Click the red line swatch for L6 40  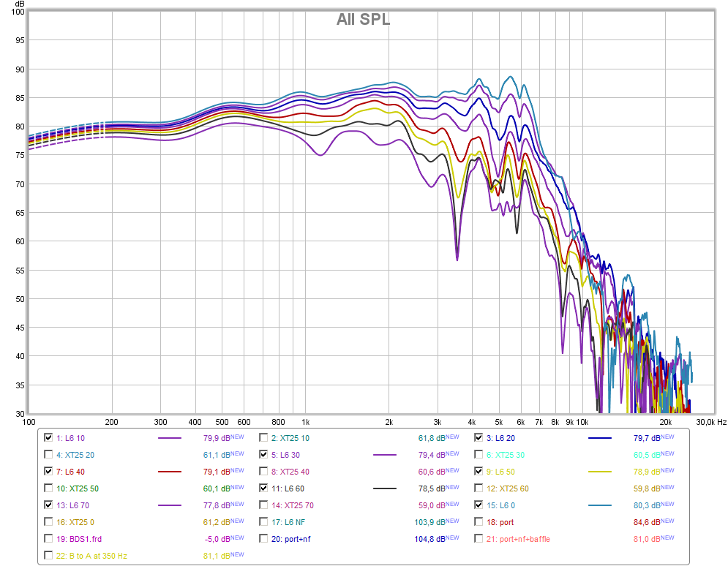point(170,472)
